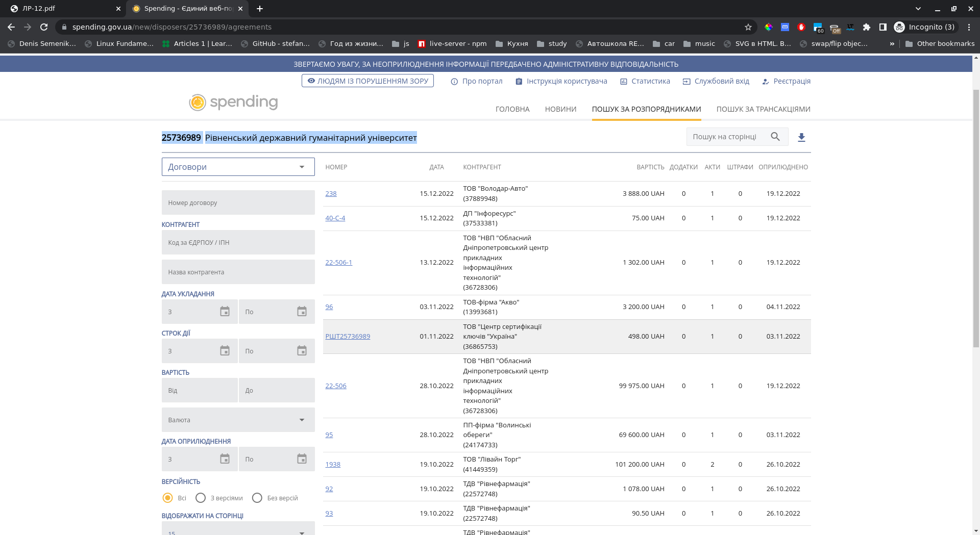Click the 'Номер договору' input field
This screenshot has width=980, height=535.
click(x=238, y=202)
